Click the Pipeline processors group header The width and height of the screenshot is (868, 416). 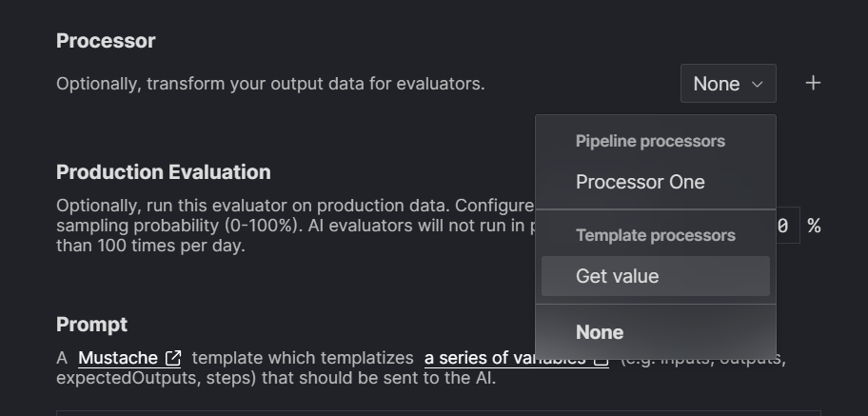[x=650, y=141]
